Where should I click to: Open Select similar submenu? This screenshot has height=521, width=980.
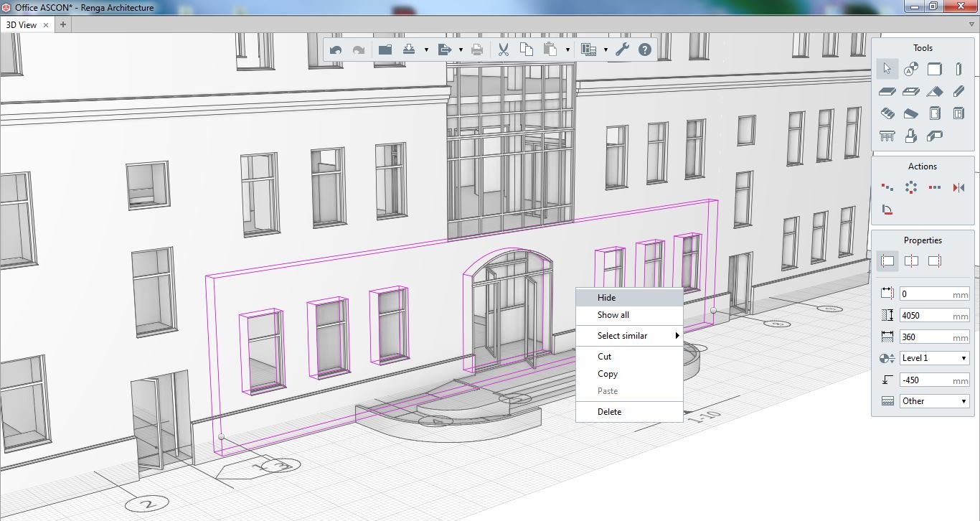622,336
